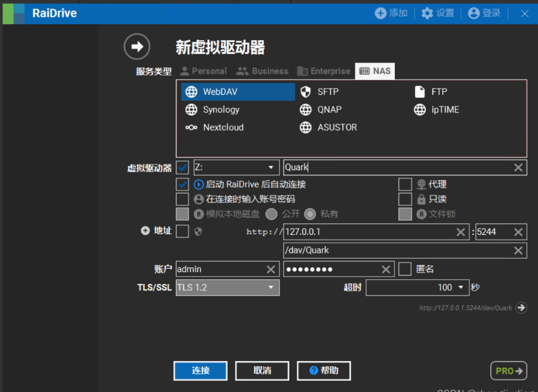Clear the /dav/Quark path field
Image resolution: width=538 pixels, height=392 pixels.
coord(518,251)
